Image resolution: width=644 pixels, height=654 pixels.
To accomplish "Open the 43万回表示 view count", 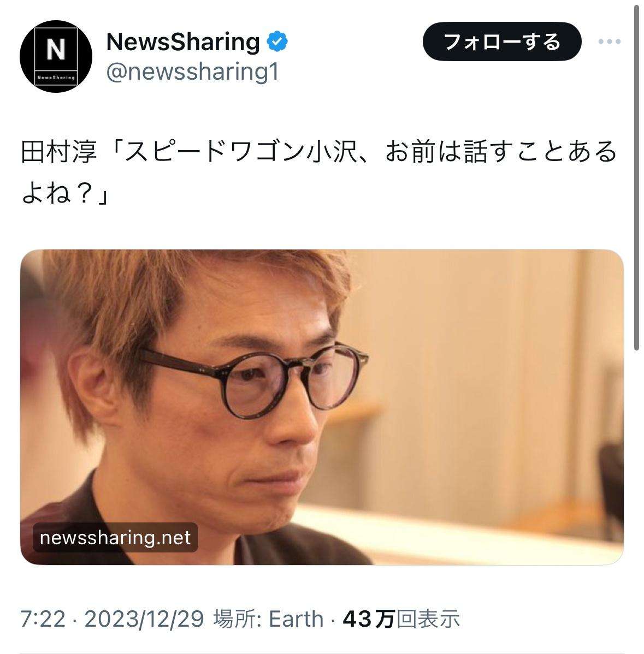I will (401, 619).
